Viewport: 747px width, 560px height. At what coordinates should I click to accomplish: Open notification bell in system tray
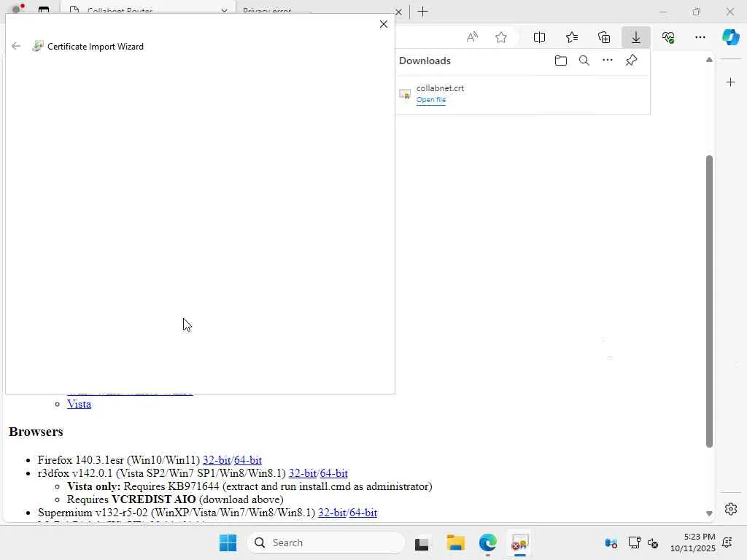[x=727, y=542]
